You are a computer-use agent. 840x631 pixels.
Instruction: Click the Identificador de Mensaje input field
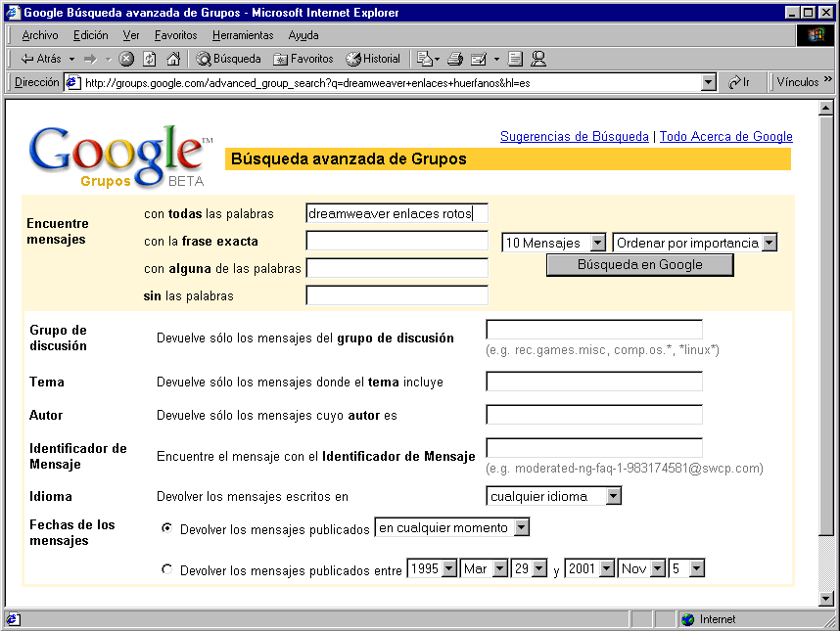[x=594, y=448]
